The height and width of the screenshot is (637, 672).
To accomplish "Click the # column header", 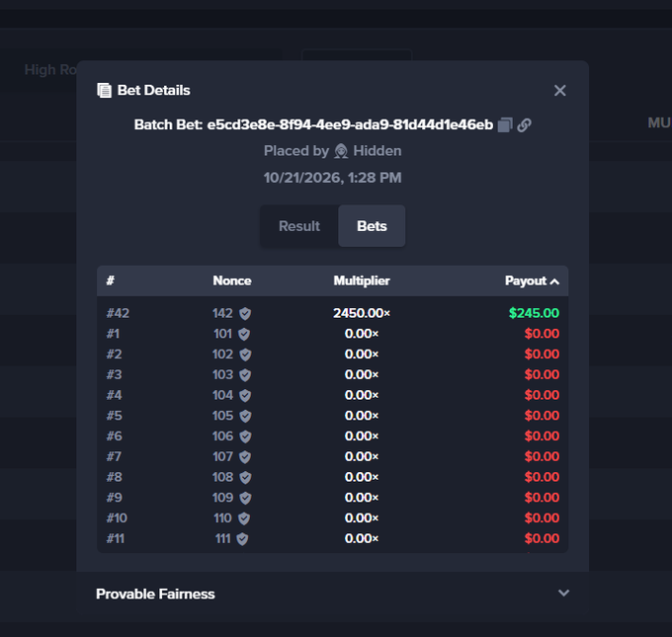I will tap(110, 281).
